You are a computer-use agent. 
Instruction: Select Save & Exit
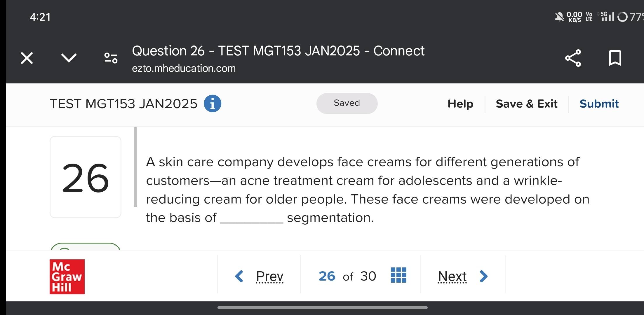[526, 104]
